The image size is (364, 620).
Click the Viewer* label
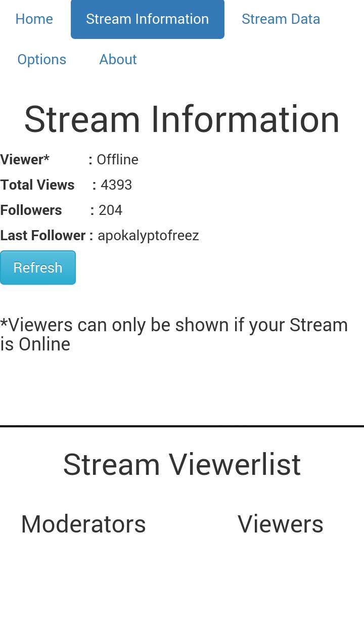click(25, 160)
